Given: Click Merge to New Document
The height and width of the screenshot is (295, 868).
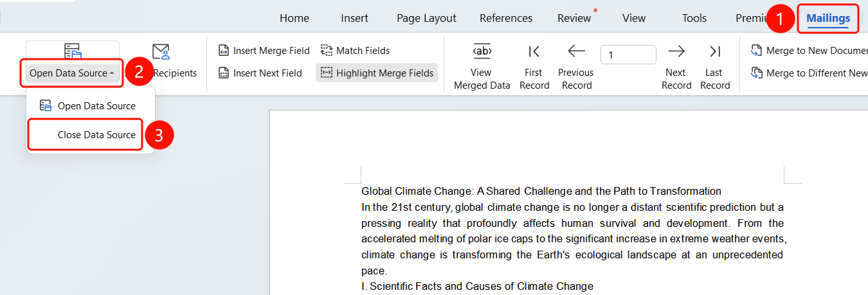Looking at the screenshot, I should pos(809,51).
